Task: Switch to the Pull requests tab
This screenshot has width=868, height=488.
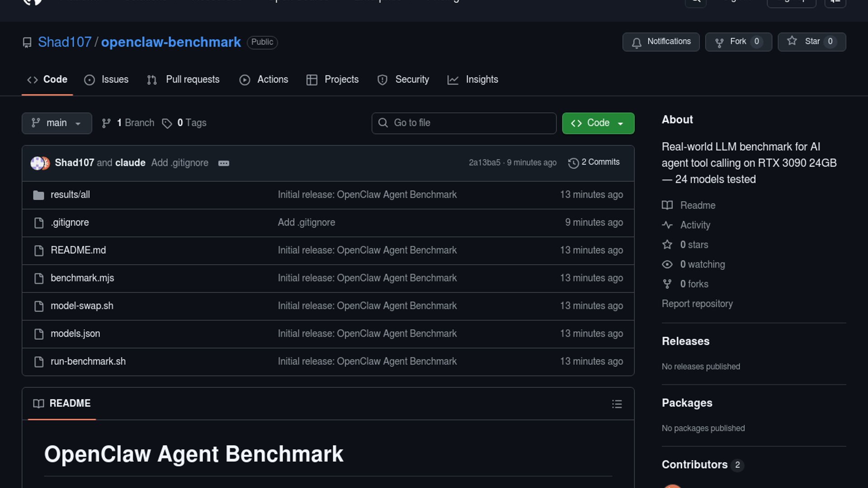Action: pos(183,80)
